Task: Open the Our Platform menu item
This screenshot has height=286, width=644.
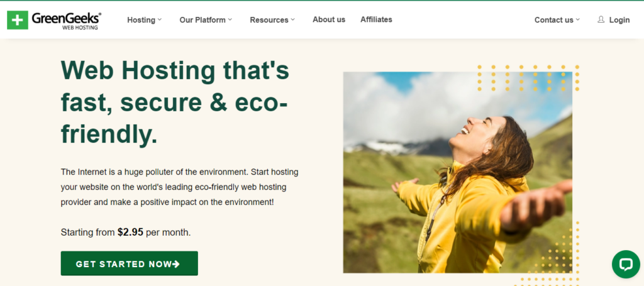Action: pos(202,19)
